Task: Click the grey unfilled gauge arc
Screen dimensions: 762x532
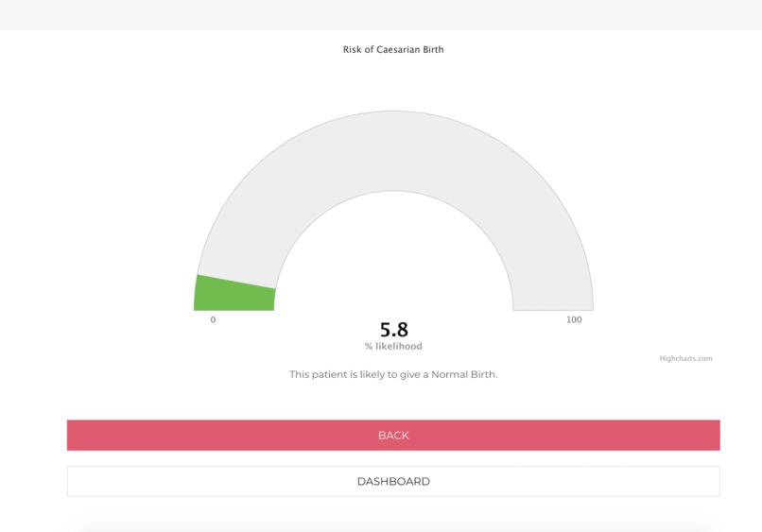Action: 393,150
